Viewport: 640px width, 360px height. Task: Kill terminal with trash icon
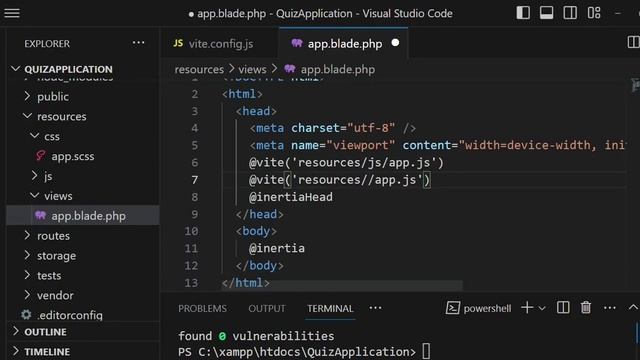click(586, 307)
